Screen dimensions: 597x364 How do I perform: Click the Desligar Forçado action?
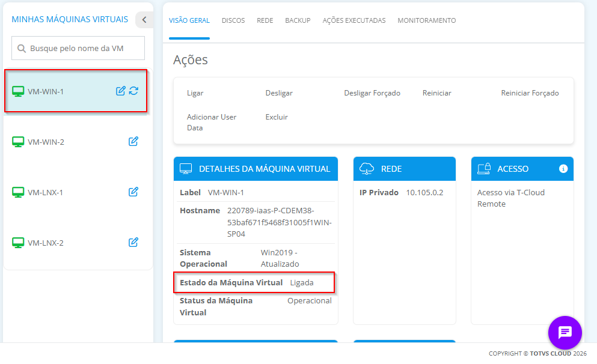click(372, 93)
